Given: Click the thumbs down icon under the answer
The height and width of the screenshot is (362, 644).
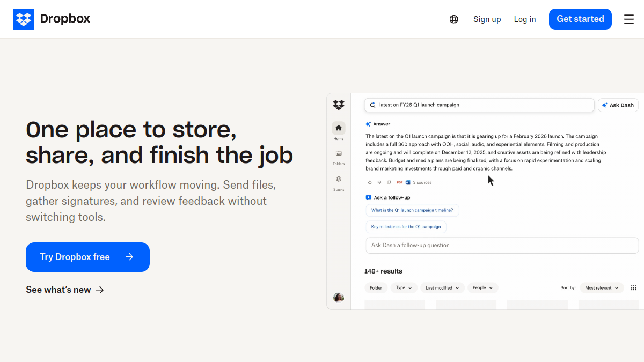Looking at the screenshot, I should tap(379, 182).
